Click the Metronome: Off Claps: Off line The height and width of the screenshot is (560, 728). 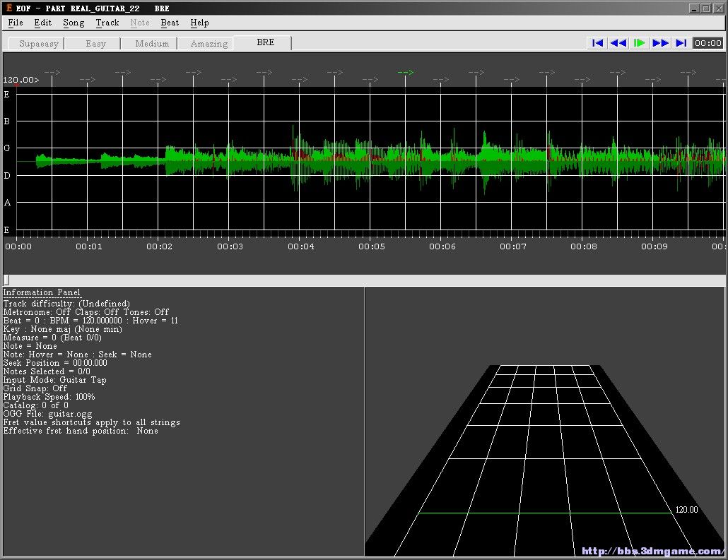pos(86,312)
